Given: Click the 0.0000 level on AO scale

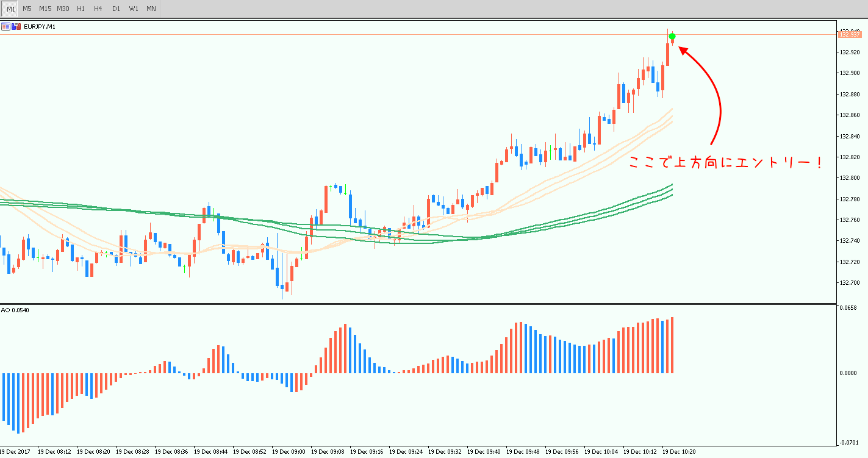Looking at the screenshot, I should coord(849,373).
